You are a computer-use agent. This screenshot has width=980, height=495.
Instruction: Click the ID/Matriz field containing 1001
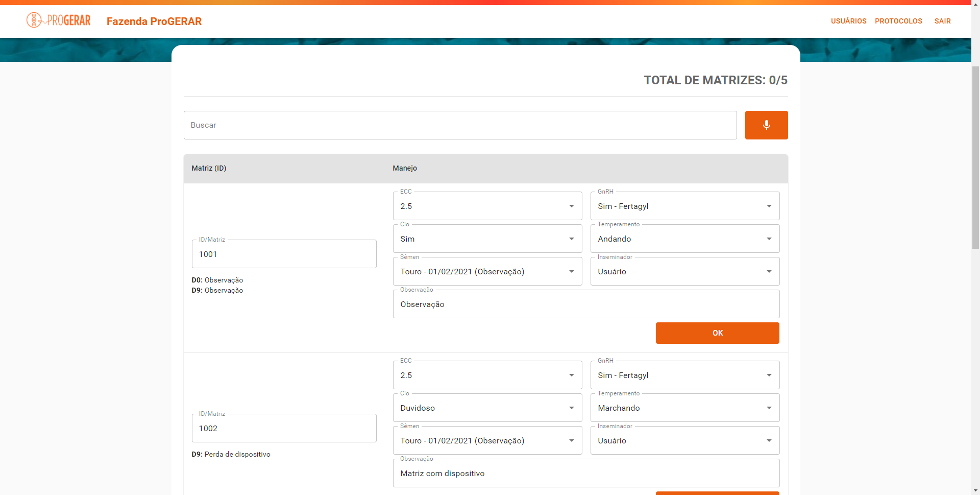284,254
